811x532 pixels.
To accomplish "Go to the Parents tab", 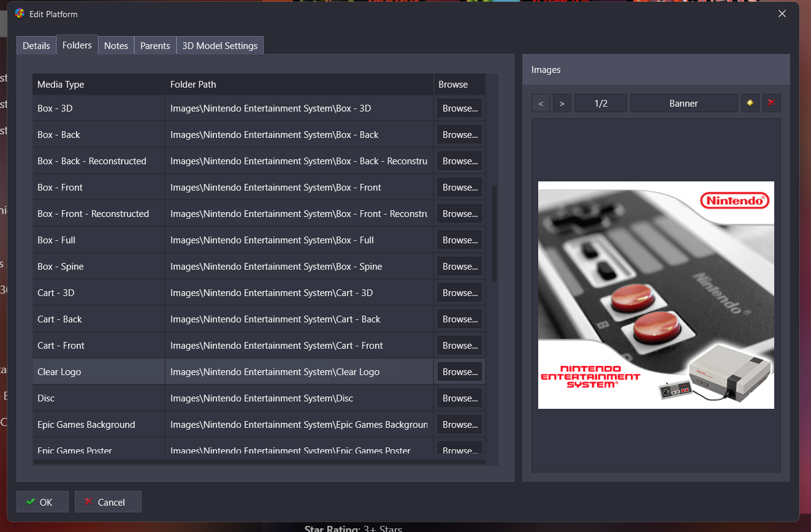I will point(155,45).
